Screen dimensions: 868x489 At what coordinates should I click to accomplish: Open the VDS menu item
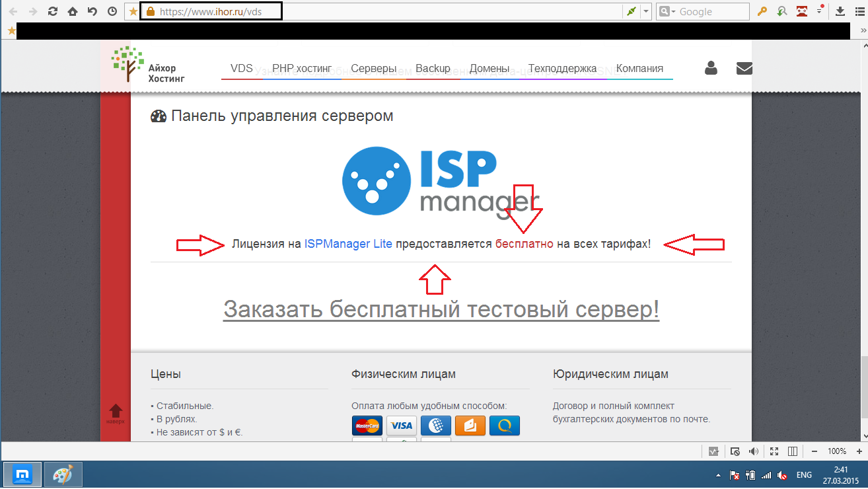pyautogui.click(x=242, y=69)
